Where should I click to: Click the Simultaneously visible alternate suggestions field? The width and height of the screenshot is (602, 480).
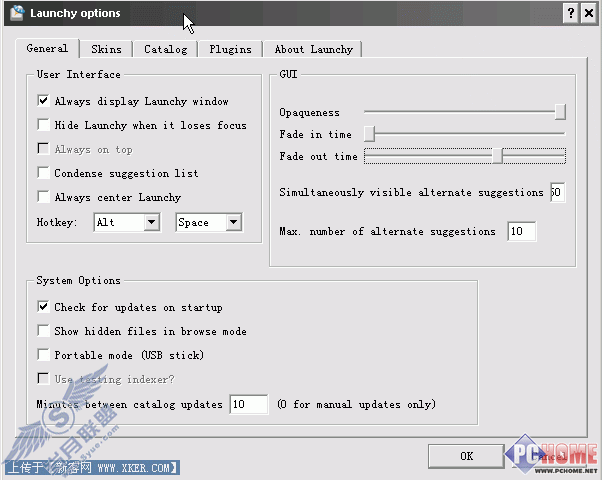click(x=557, y=192)
